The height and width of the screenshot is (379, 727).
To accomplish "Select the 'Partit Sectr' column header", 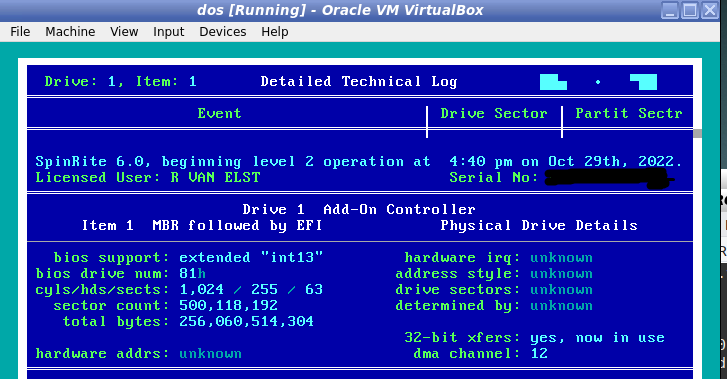I will 629,113.
